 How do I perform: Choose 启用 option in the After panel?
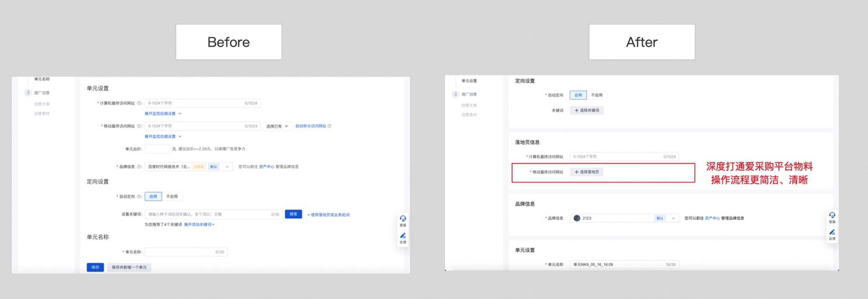tap(578, 95)
